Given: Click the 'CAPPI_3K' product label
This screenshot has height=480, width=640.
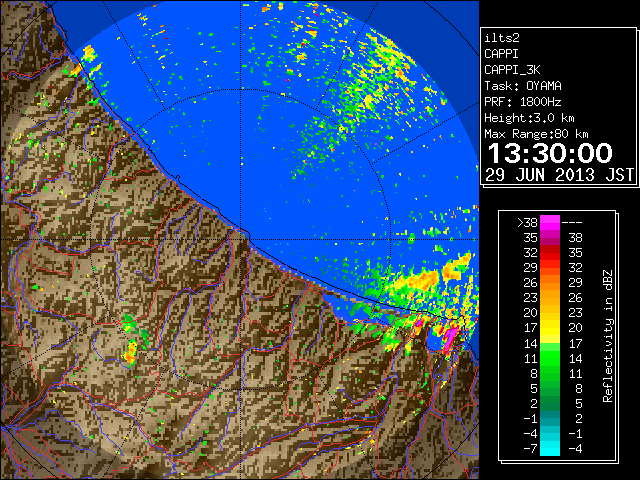Looking at the screenshot, I should pyautogui.click(x=512, y=70).
